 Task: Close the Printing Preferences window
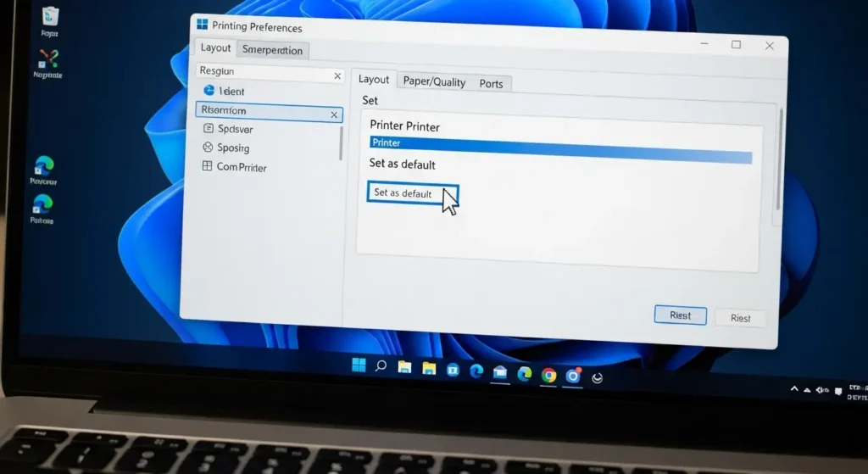770,46
